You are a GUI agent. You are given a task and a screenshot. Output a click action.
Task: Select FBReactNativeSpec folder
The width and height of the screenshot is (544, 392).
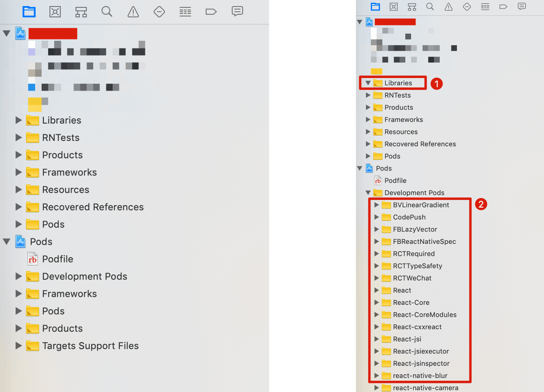tap(419, 242)
